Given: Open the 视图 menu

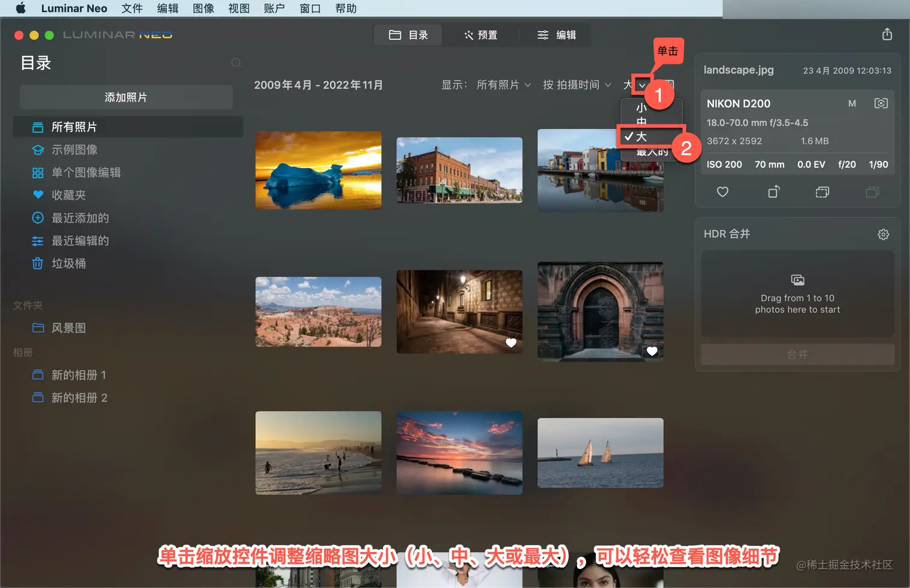Looking at the screenshot, I should (239, 8).
